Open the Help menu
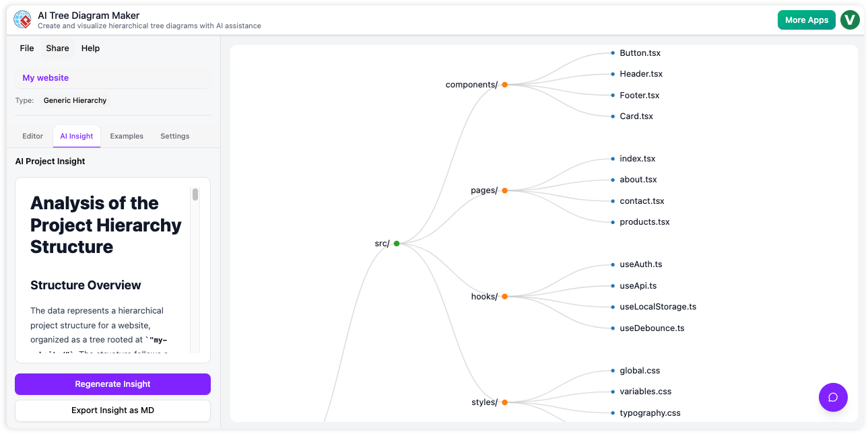The height and width of the screenshot is (434, 868). tap(90, 48)
